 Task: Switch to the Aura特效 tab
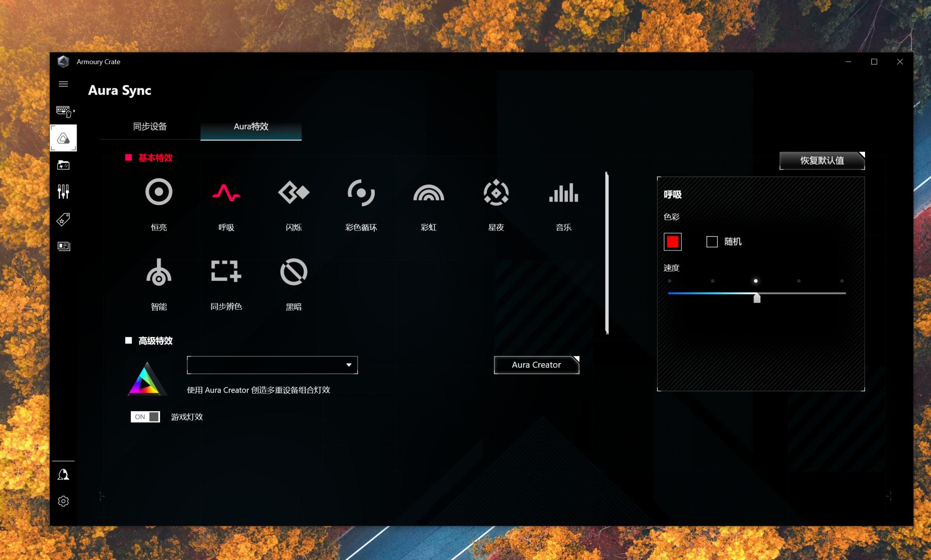pyautogui.click(x=251, y=127)
